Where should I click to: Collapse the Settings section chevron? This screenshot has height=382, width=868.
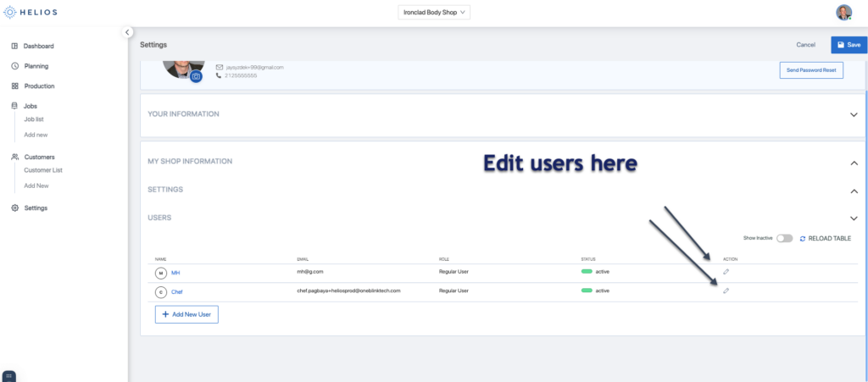click(x=854, y=191)
